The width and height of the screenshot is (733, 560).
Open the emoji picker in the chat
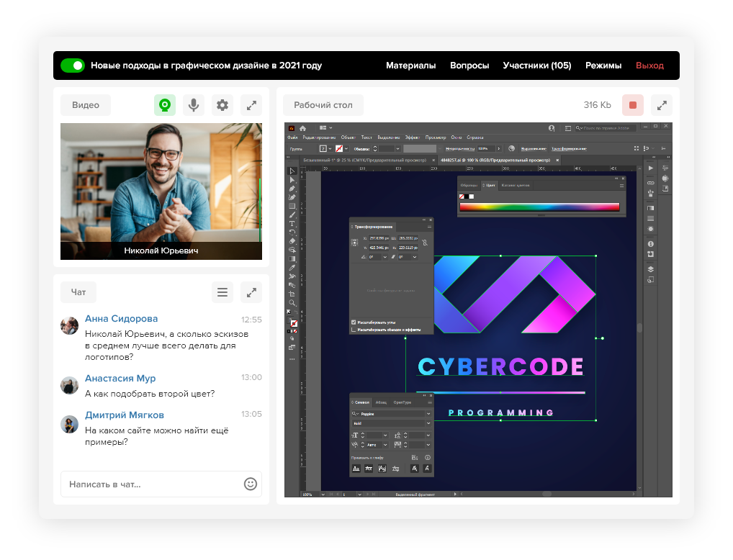[x=251, y=484]
